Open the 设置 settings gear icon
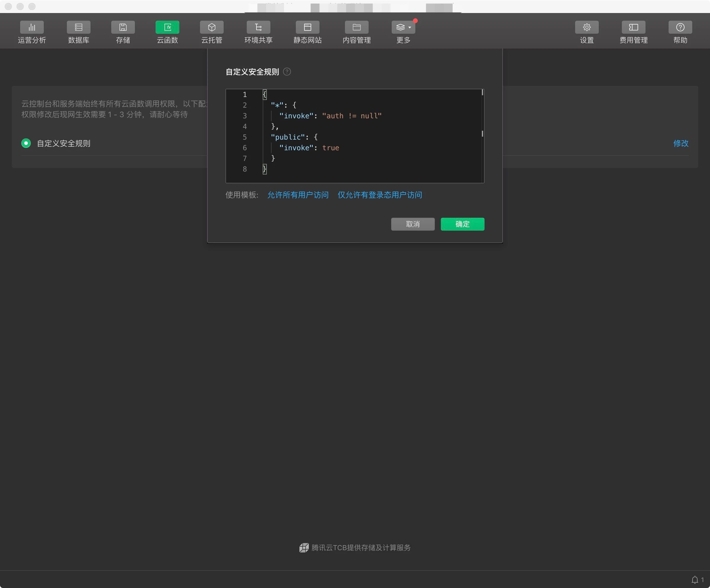The height and width of the screenshot is (588, 710). (x=587, y=28)
